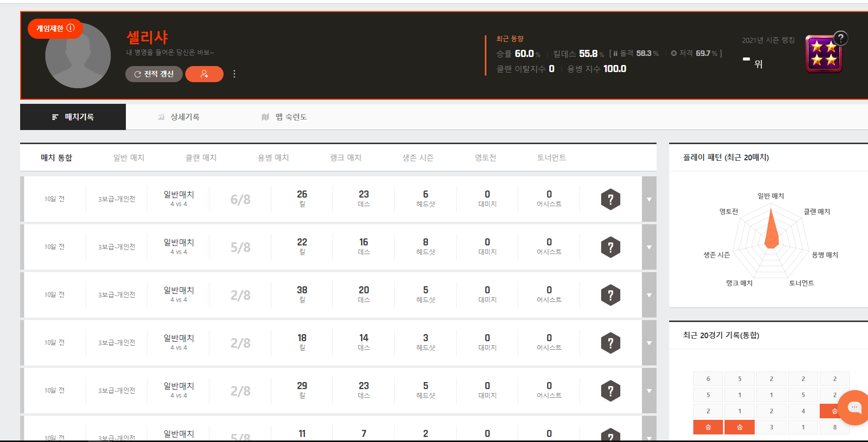Click the hexagon question icon of 18-kill match
The height and width of the screenshot is (442, 868).
(x=610, y=343)
